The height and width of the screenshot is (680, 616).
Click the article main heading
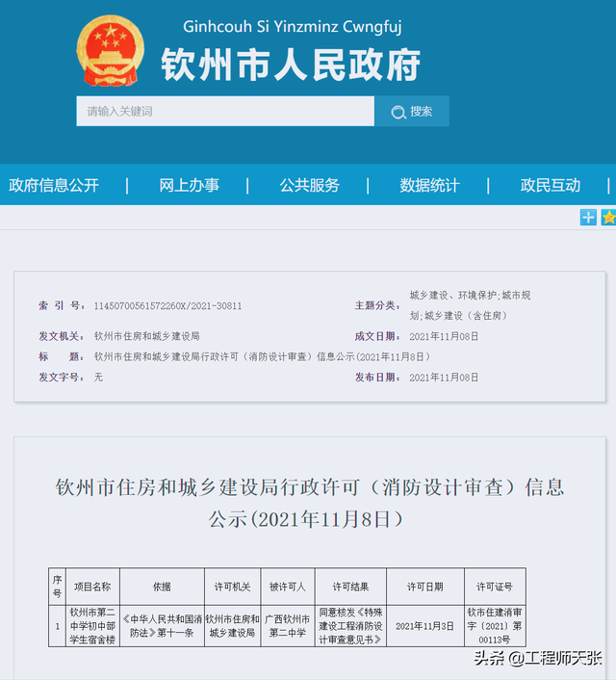[310, 503]
